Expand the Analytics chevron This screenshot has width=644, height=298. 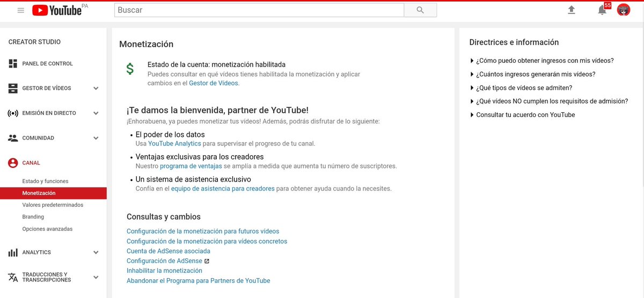(x=96, y=252)
